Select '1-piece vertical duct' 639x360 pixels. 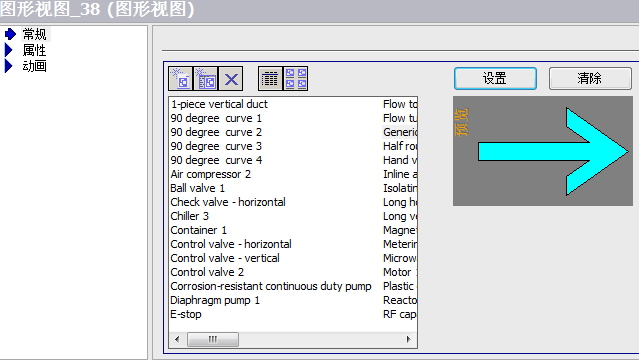219,104
